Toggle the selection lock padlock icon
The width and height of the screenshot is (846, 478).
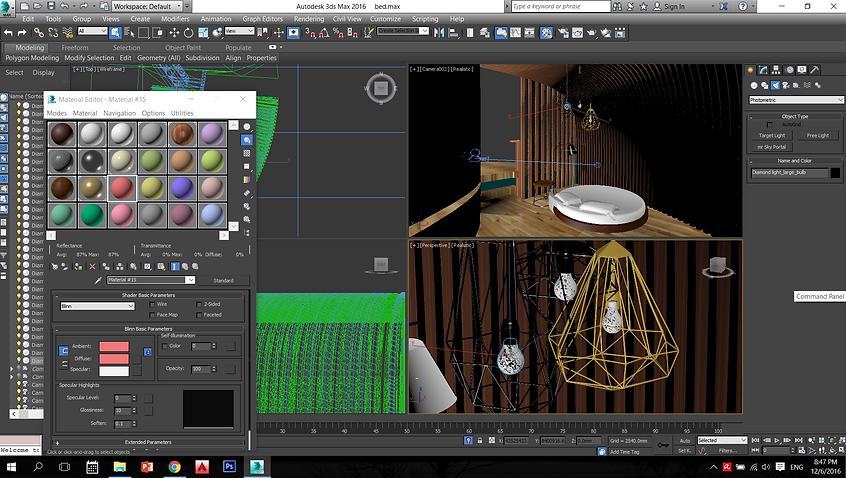pos(480,440)
